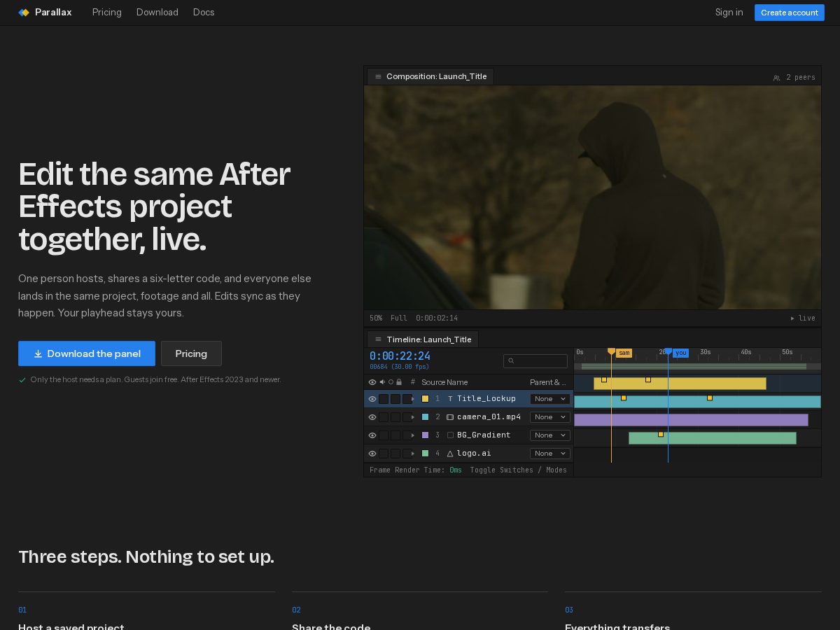The height and width of the screenshot is (630, 840).
Task: Open Parent dropdown for Title_Lockup
Action: pos(550,399)
